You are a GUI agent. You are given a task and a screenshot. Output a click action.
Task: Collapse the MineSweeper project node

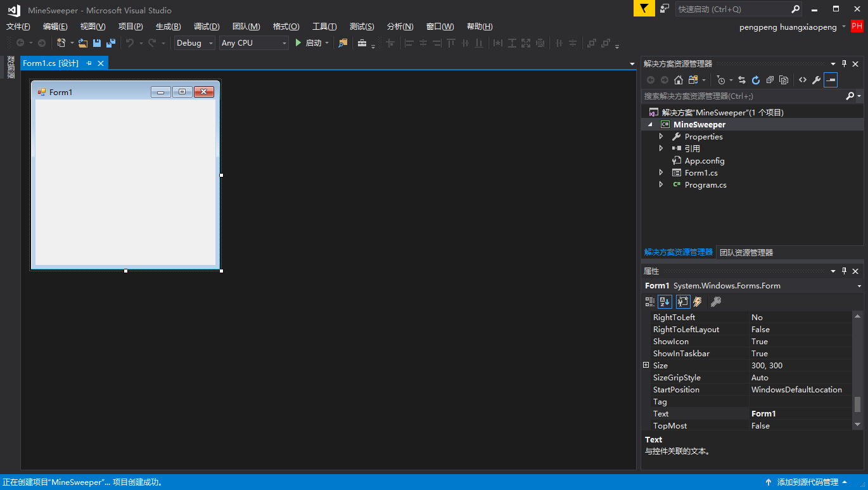(x=649, y=125)
